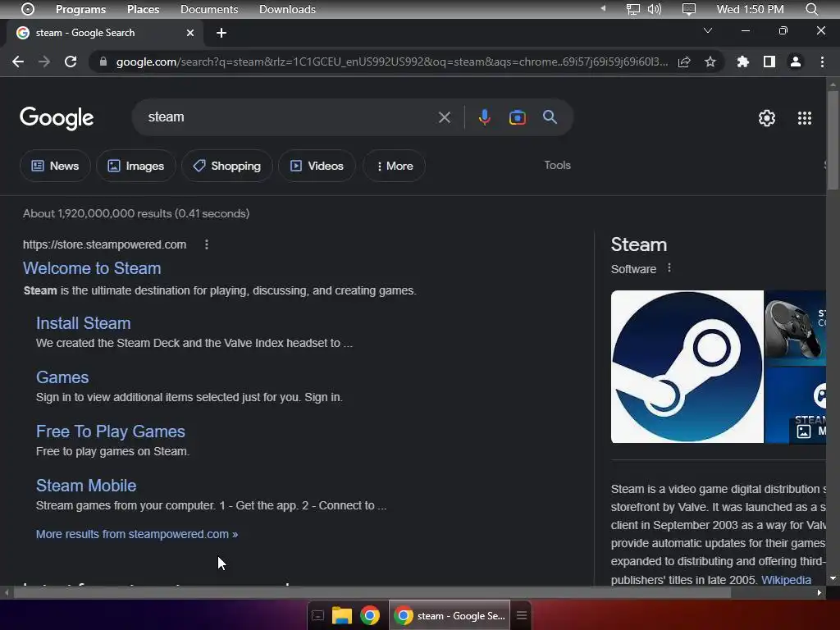Open the Documents menu
Viewport: 840px width, 630px height.
pyautogui.click(x=209, y=9)
